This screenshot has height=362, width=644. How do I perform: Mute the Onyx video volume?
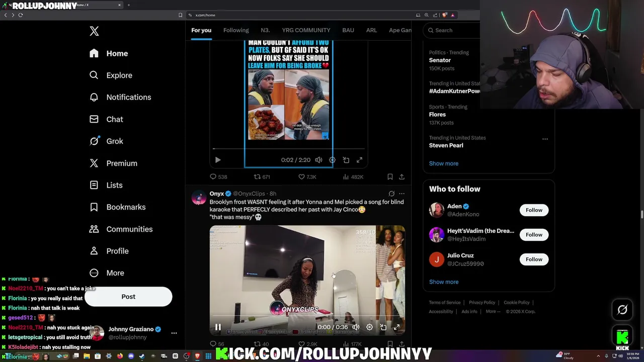pyautogui.click(x=356, y=327)
